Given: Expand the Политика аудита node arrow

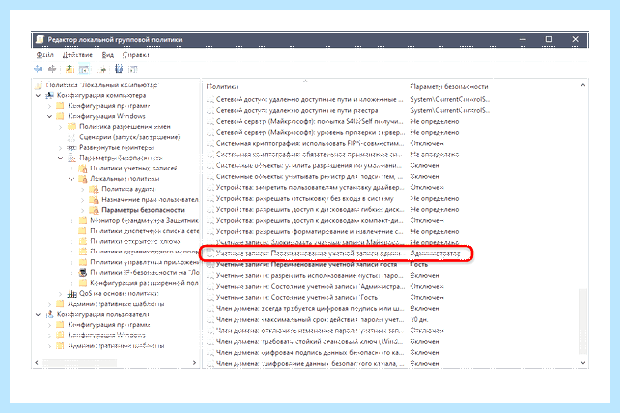Looking at the screenshot, I should (83, 189).
